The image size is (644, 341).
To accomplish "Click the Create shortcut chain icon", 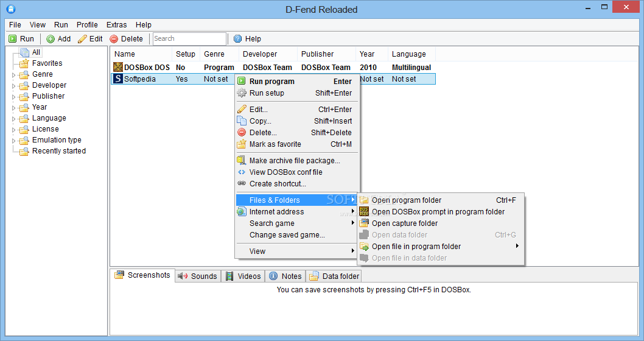I will (x=242, y=183).
